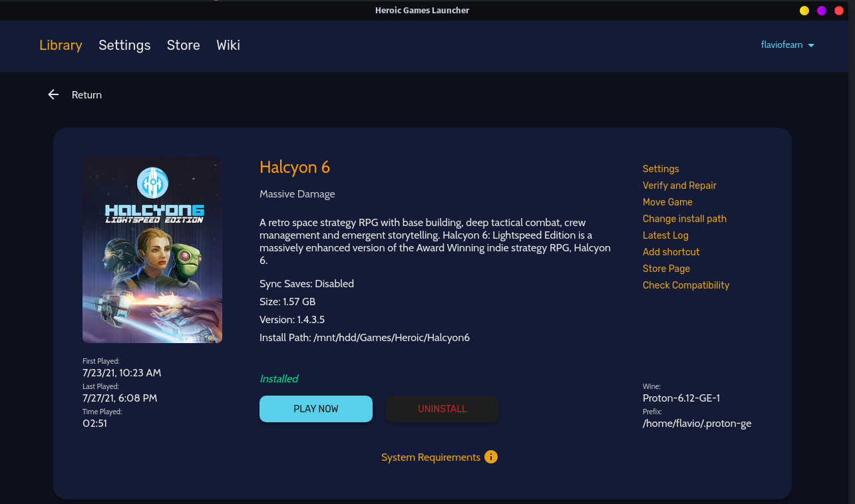Image resolution: width=855 pixels, height=504 pixels.
Task: Click the game description paragraph
Action: [x=435, y=241]
